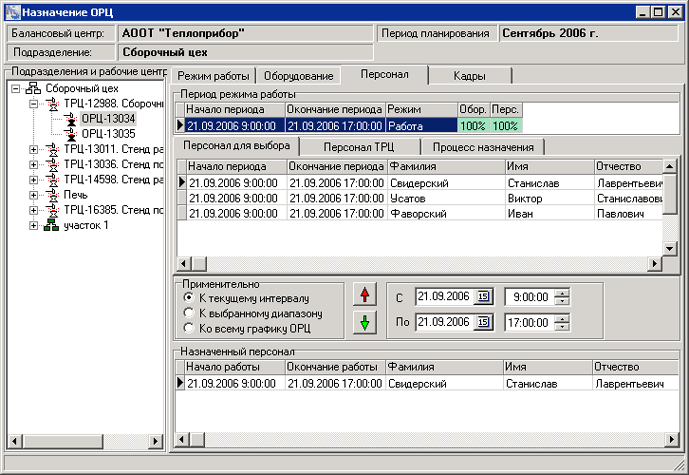Expand the участок 1 tree node
Viewport: 689px width, 475px height.
[x=33, y=226]
